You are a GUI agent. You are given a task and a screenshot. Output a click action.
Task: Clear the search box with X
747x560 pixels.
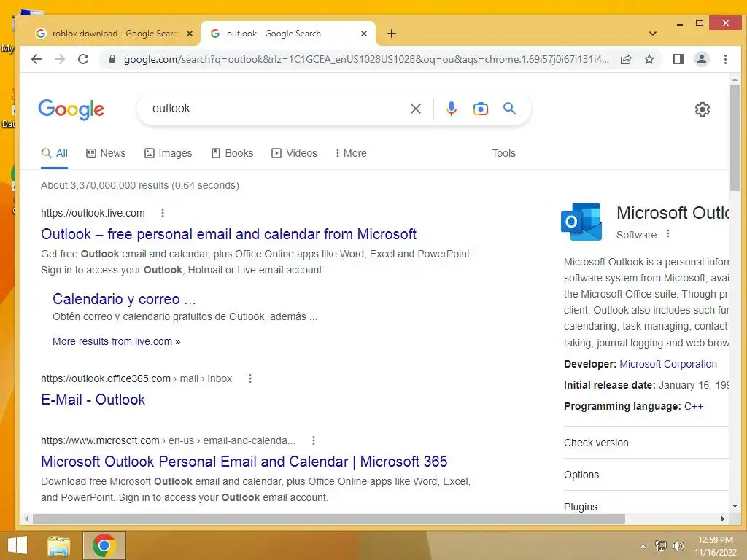pos(415,109)
